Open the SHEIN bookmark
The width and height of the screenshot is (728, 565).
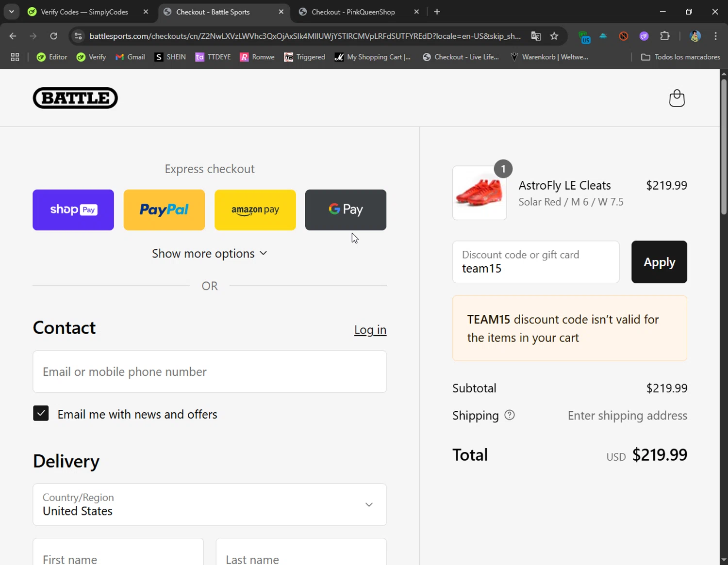[x=170, y=57]
